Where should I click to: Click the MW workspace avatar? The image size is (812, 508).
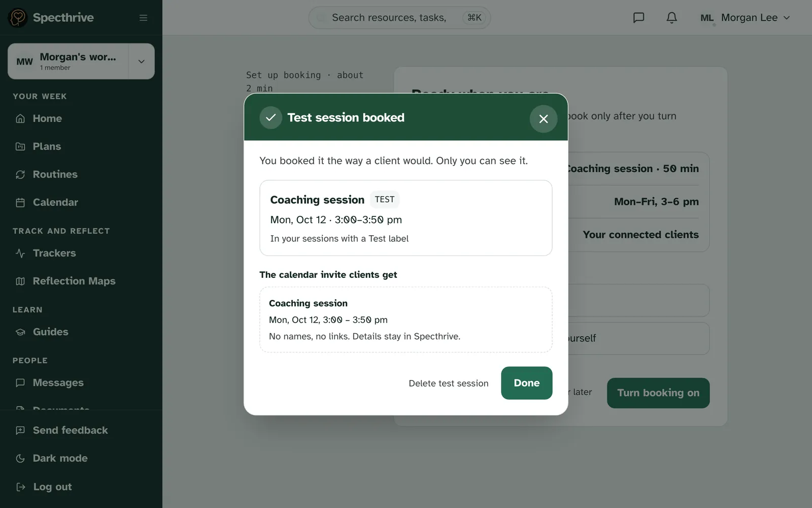[24, 61]
